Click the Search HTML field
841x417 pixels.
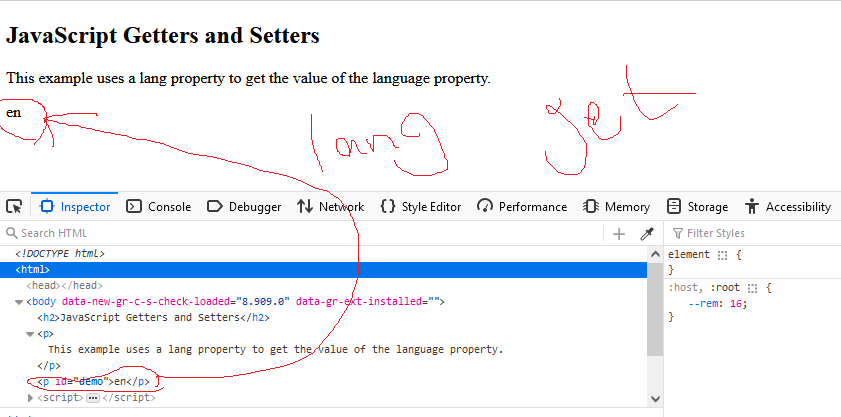[300, 233]
